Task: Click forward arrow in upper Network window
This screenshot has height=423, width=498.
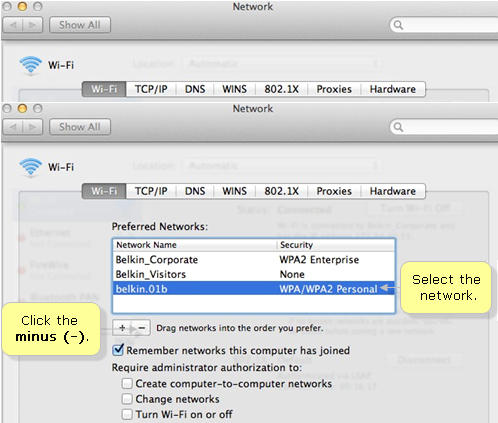Action: [x=33, y=25]
